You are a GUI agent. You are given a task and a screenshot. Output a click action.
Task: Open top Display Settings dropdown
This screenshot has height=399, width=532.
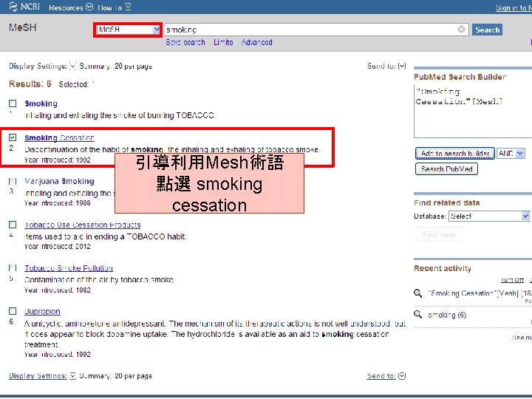point(43,66)
